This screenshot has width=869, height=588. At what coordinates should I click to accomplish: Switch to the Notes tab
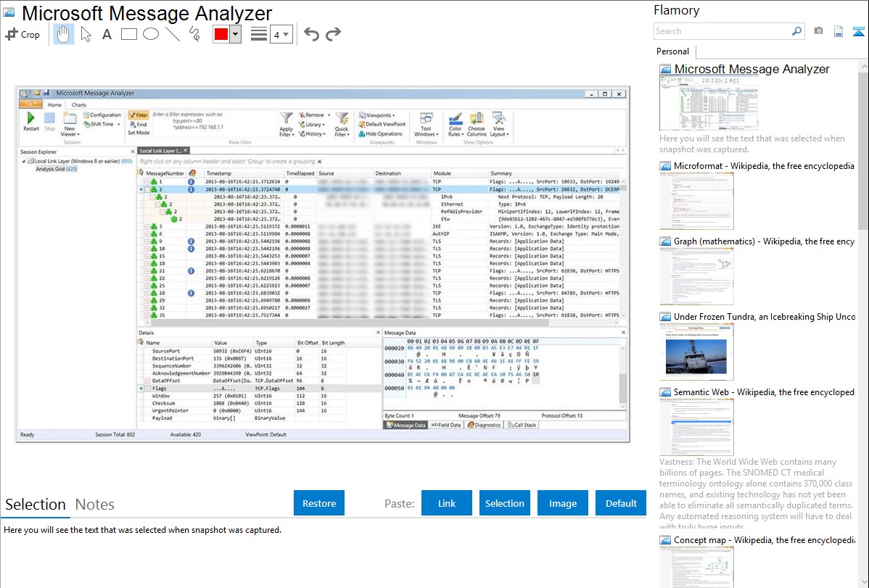[95, 505]
